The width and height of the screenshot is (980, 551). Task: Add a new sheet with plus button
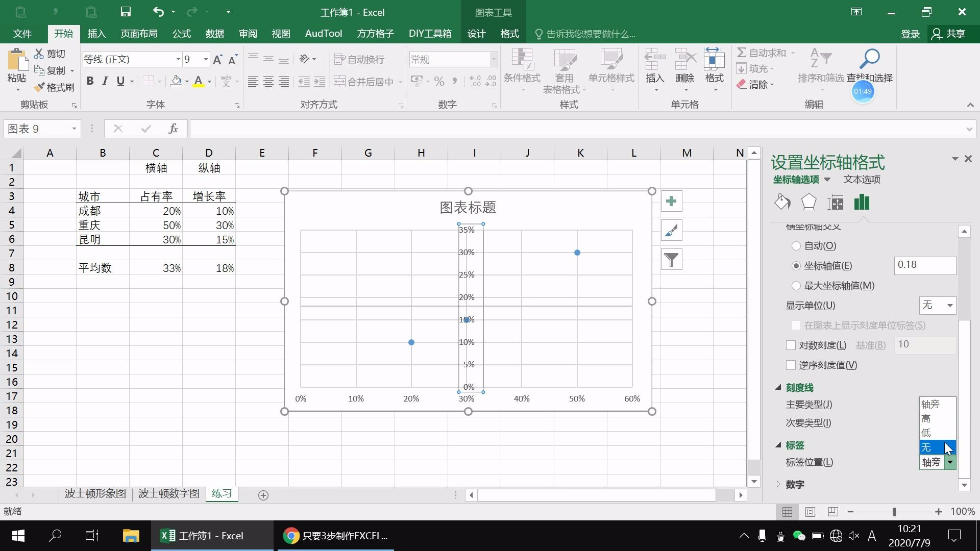click(263, 495)
